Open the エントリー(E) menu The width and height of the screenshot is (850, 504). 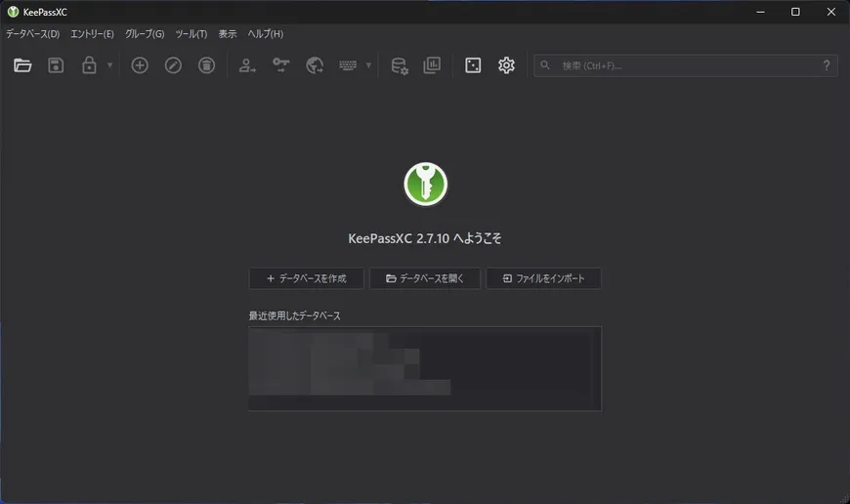[x=92, y=33]
